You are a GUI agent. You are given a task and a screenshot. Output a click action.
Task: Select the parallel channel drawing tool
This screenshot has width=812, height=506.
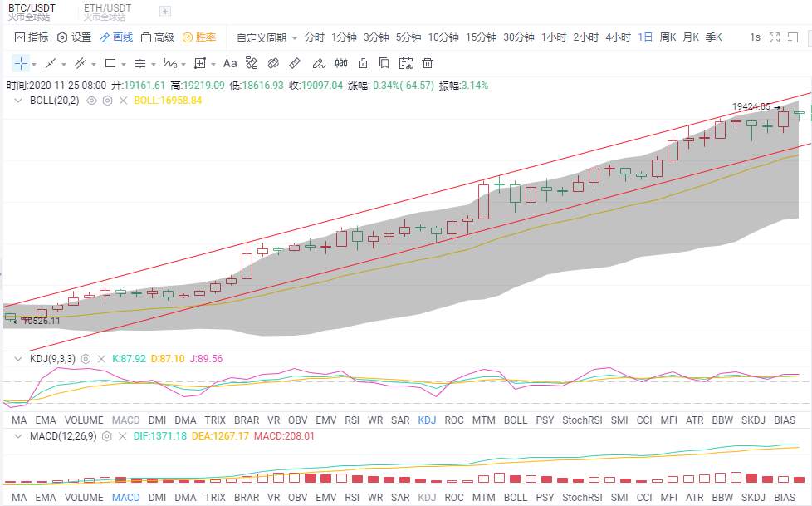(80, 63)
